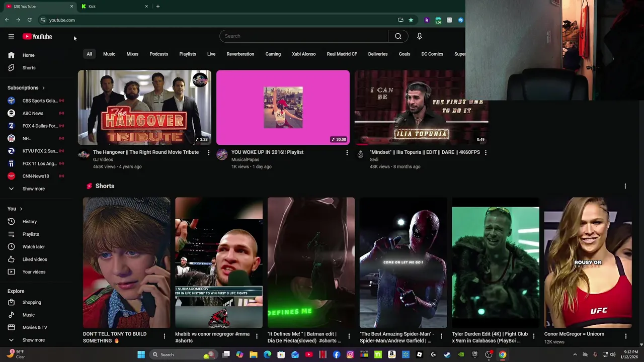The image size is (644, 362).
Task: Open File Explorer from the taskbar
Action: (254, 354)
